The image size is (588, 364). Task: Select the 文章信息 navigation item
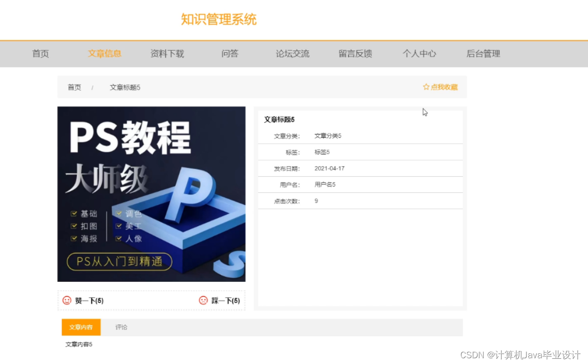[x=104, y=54]
